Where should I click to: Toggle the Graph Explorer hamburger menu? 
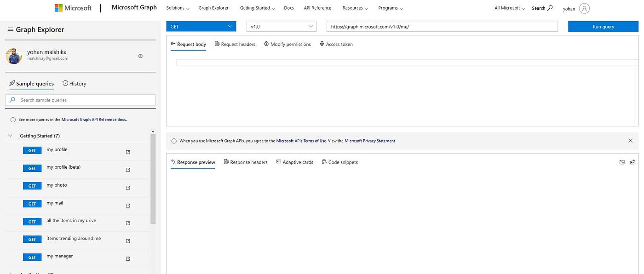pyautogui.click(x=10, y=29)
